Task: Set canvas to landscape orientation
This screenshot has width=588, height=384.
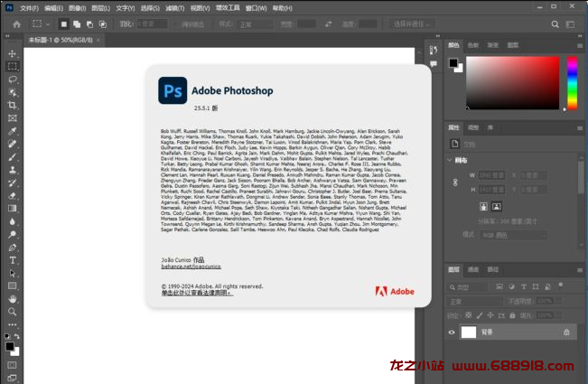Action: pyautogui.click(x=497, y=206)
